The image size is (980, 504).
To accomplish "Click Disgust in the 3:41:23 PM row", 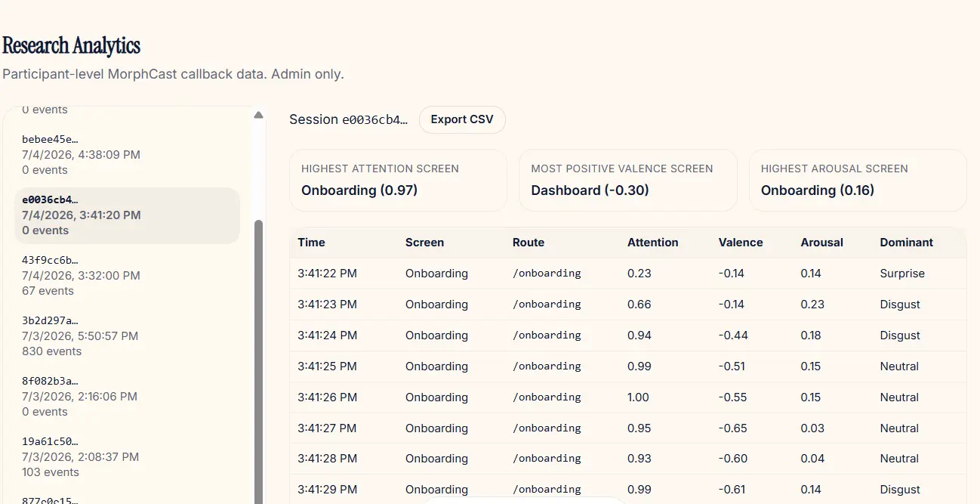I will [900, 305].
